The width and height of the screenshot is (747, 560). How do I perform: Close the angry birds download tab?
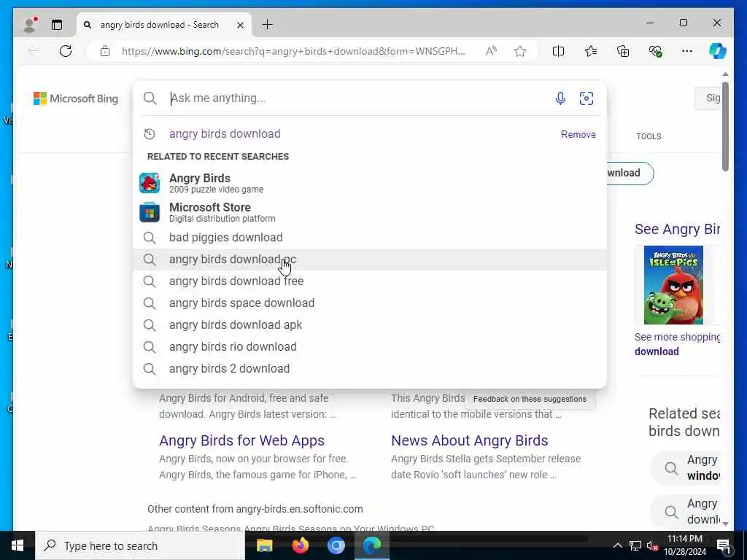[241, 25]
